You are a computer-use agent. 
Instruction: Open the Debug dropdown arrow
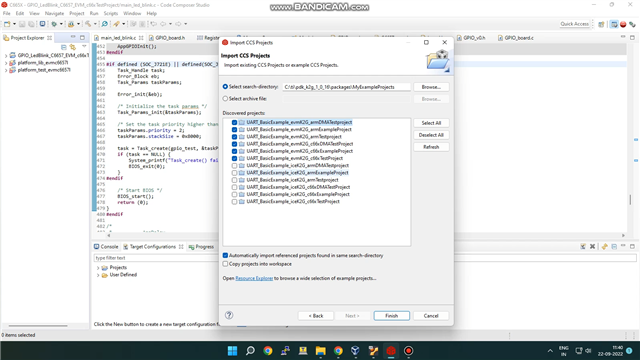(61, 24)
